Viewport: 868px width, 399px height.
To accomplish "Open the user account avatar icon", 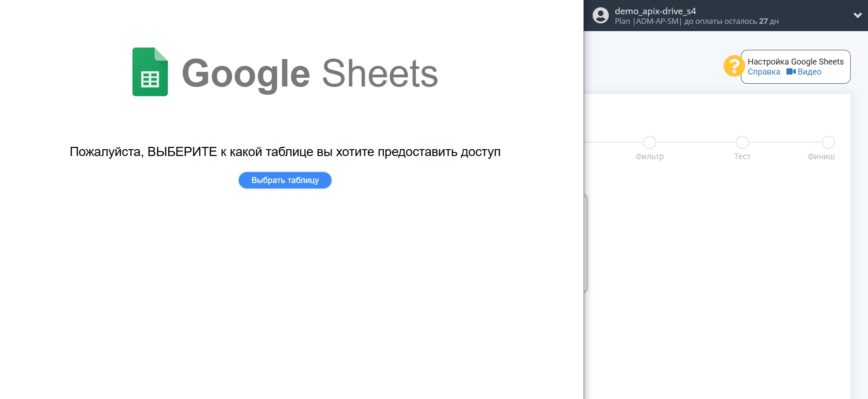I will 600,16.
